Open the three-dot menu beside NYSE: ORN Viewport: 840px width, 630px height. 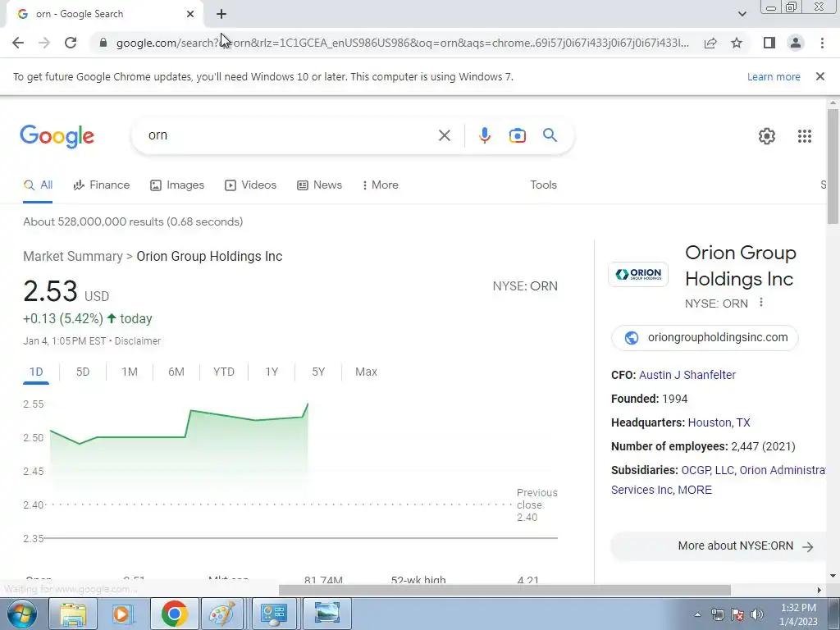[x=760, y=303]
